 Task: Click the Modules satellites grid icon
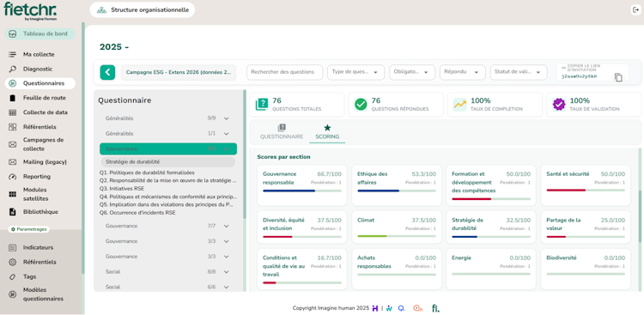[13, 194]
